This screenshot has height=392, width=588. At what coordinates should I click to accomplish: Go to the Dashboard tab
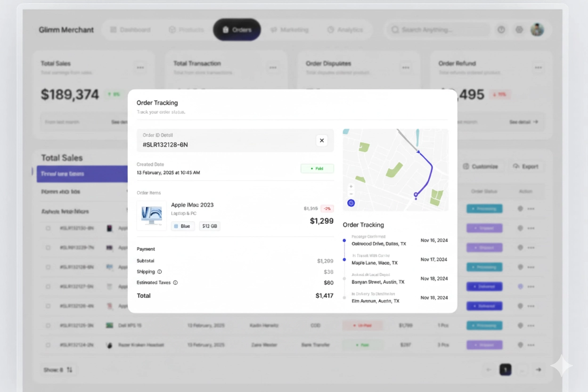point(131,30)
